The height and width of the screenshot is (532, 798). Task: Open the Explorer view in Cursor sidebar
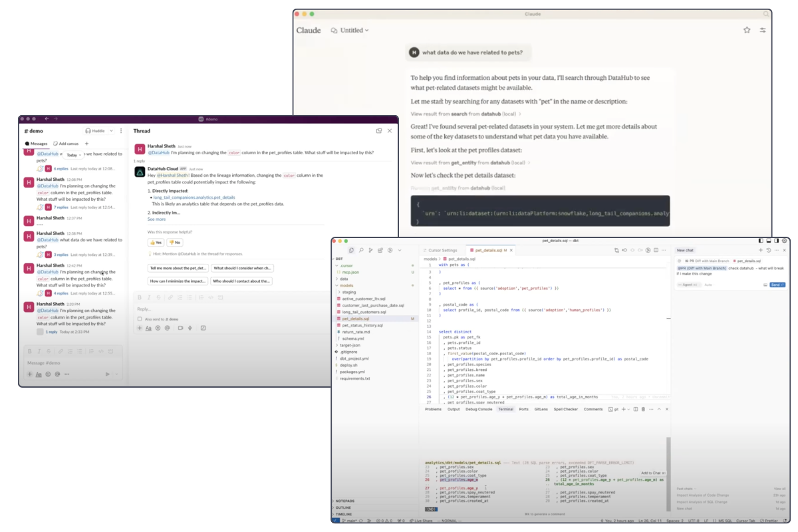351,250
